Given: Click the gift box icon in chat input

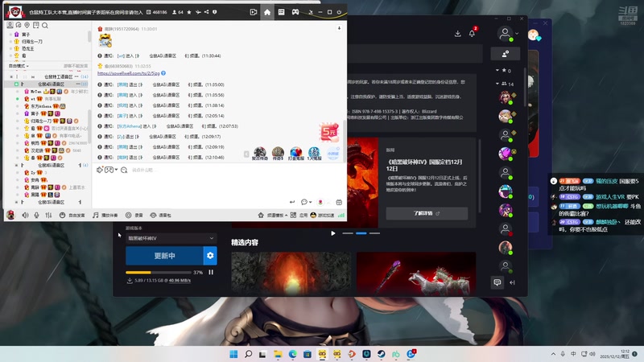Looking at the screenshot, I should (339, 202).
